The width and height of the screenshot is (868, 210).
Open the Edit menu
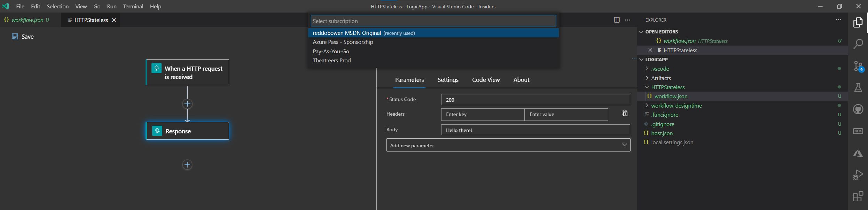tap(36, 6)
